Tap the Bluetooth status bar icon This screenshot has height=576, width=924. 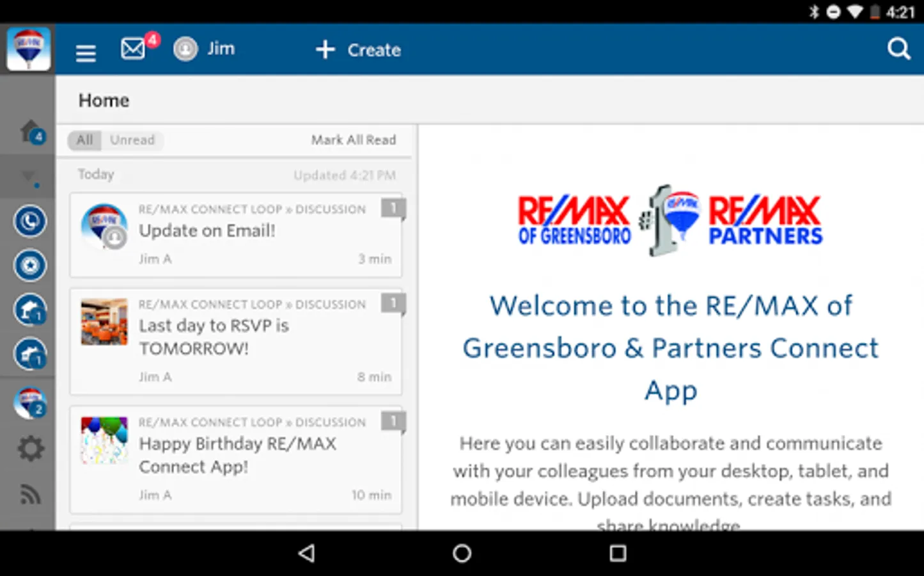click(x=814, y=12)
